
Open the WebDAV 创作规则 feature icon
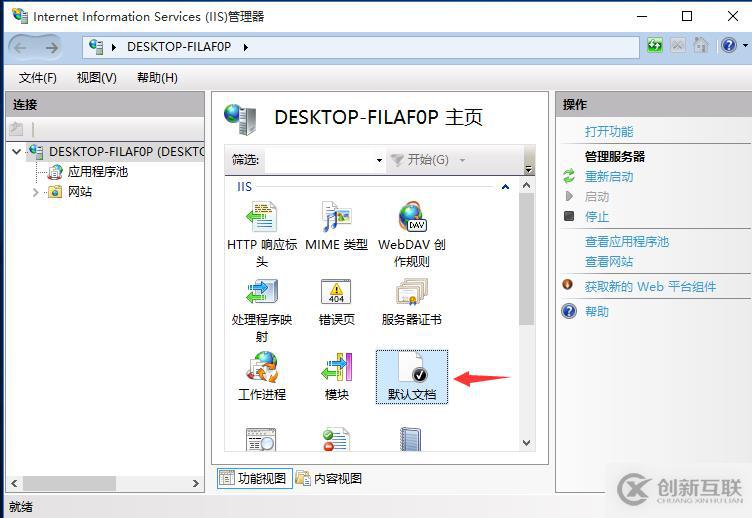(412, 217)
